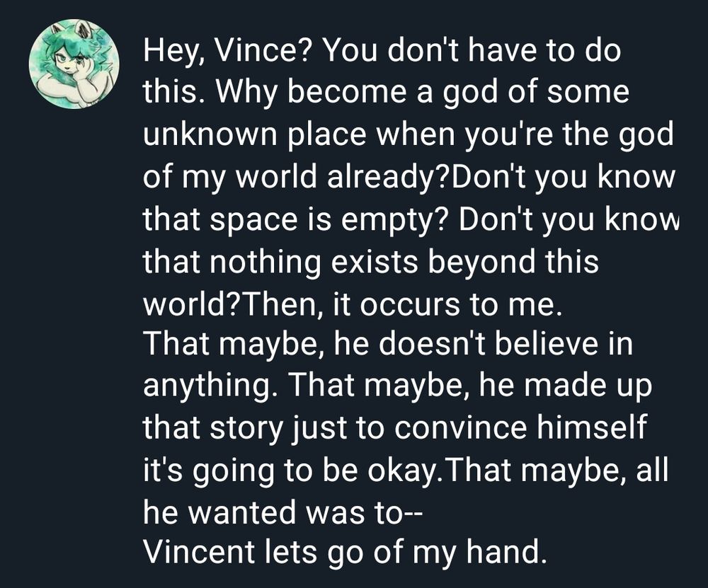Image resolution: width=708 pixels, height=588 pixels.
Task: Click the line "unknown place when you're the god"
Action: 409,135
